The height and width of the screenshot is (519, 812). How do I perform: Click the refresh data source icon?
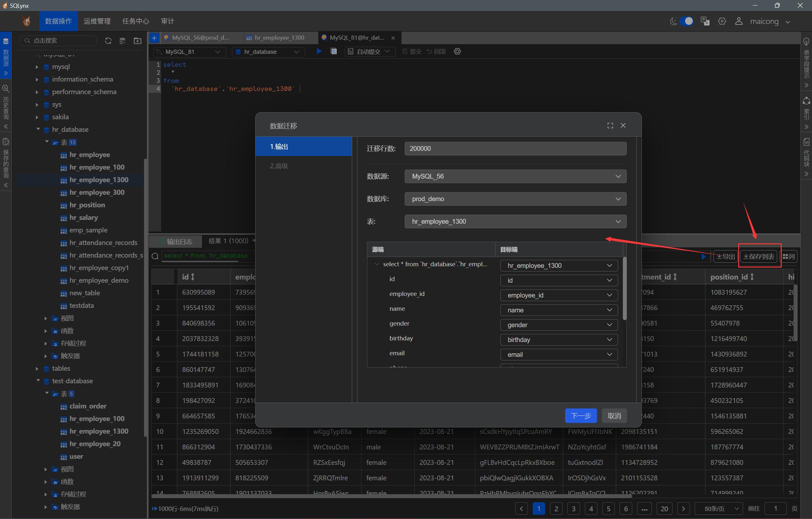[108, 41]
